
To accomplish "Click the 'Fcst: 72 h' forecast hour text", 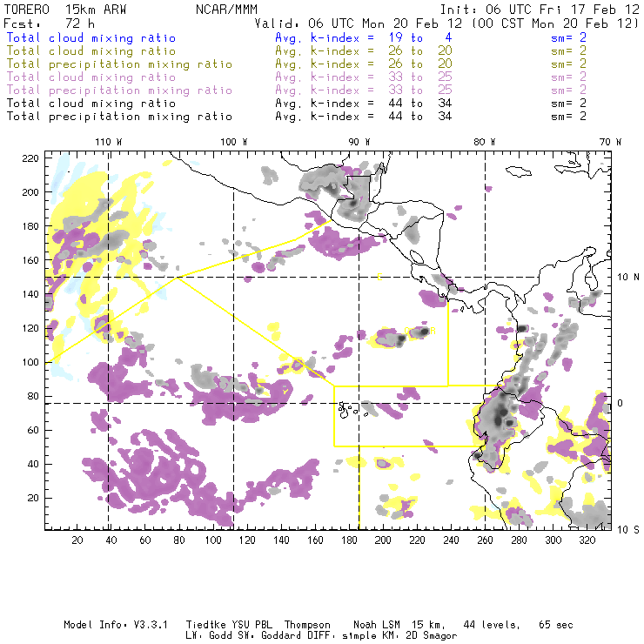I will coord(49,23).
